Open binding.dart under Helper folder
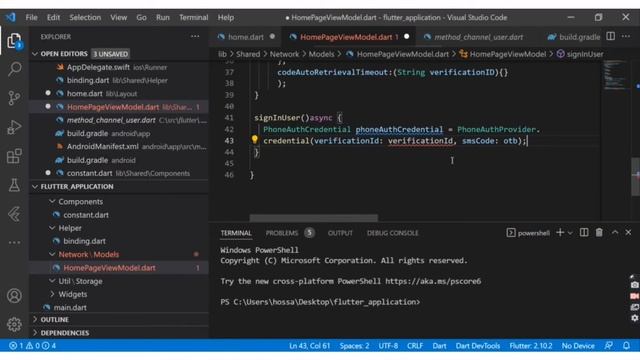The width and height of the screenshot is (640, 360). [x=84, y=241]
